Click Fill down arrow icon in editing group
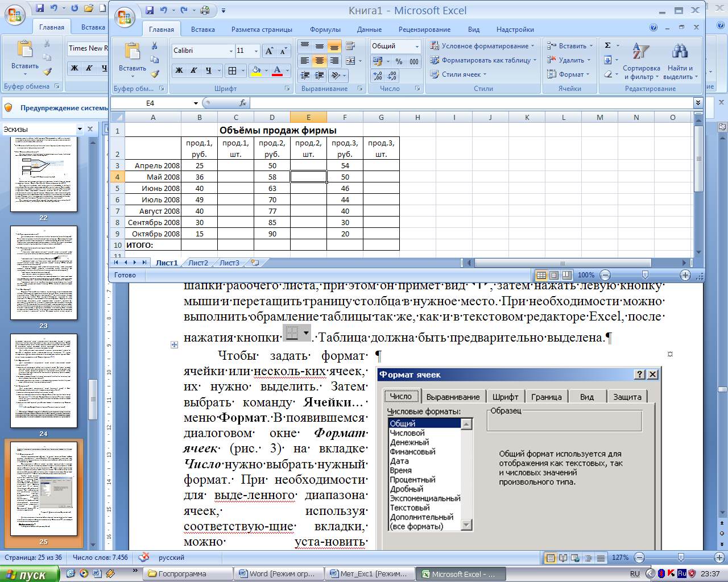 coord(608,60)
